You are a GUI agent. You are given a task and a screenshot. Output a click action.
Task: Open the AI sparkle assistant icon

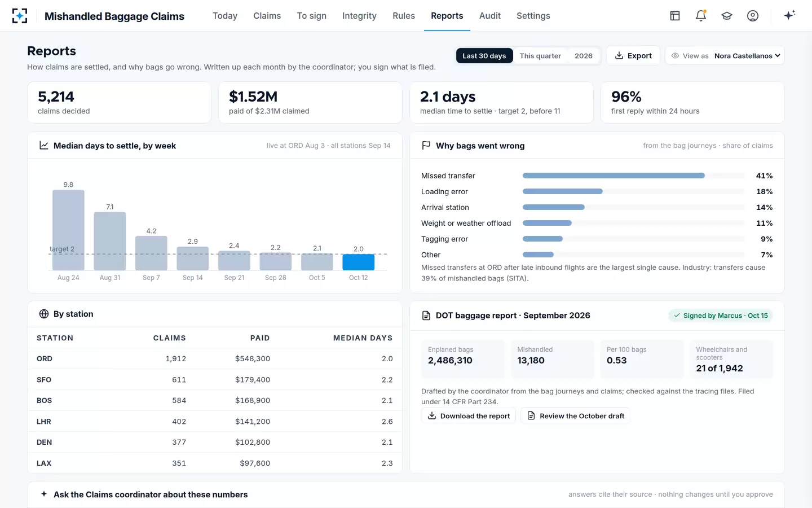pos(789,15)
